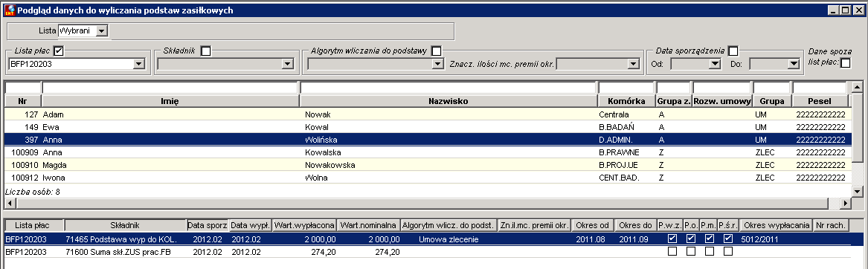868x269 pixels.
Task: Select the row with surname Kowal
Action: click(428, 127)
